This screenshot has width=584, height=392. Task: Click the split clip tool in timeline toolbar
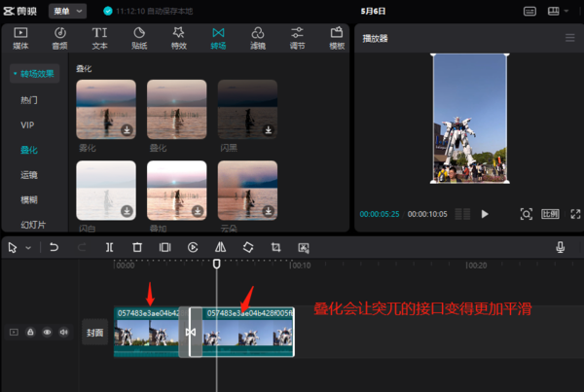click(109, 248)
